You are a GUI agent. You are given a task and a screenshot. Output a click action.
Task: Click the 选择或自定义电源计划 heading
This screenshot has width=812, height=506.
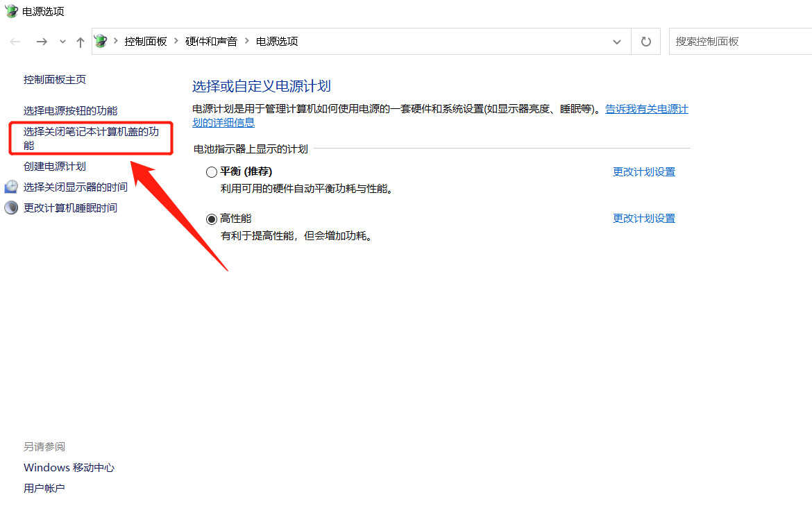click(x=262, y=86)
